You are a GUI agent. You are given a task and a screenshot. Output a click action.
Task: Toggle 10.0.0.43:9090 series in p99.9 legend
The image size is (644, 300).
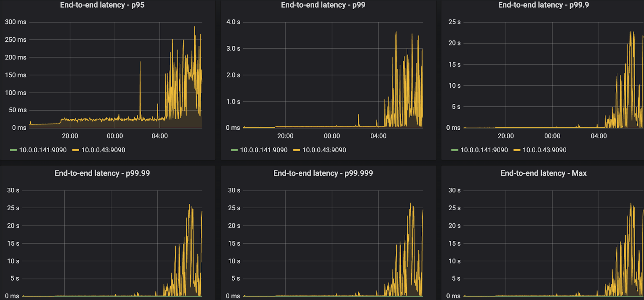click(x=544, y=150)
